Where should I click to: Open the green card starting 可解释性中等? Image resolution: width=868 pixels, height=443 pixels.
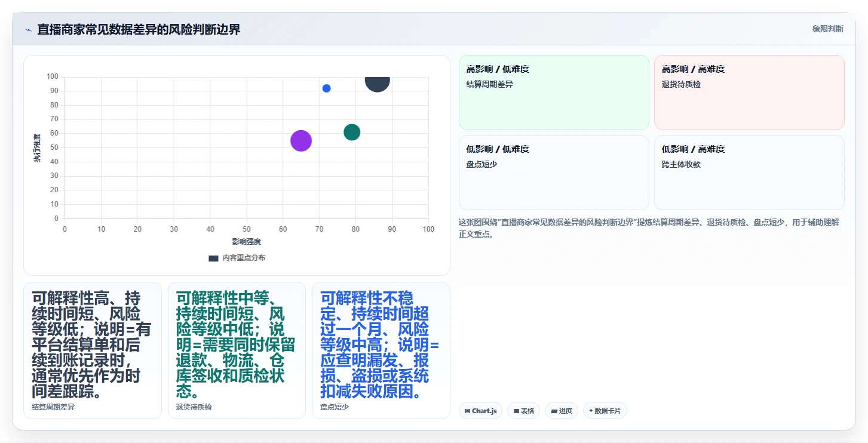coord(237,350)
